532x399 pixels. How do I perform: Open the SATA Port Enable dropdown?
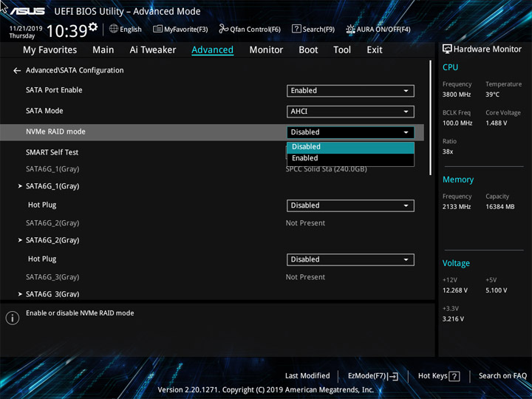(350, 91)
